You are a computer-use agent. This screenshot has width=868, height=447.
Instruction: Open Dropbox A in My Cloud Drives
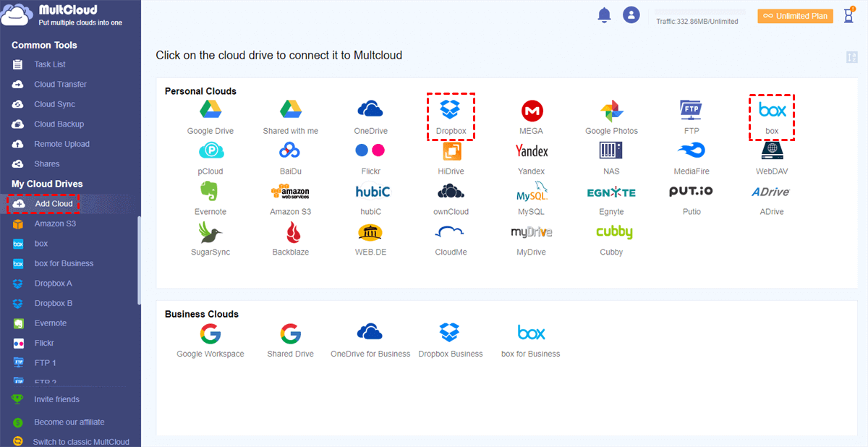click(x=53, y=284)
